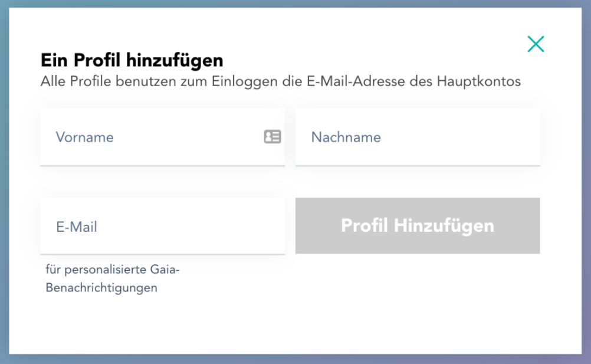591x364 pixels.
Task: Click the word "Hauptkontos" in the subtitle
Action: pyautogui.click(x=479, y=81)
